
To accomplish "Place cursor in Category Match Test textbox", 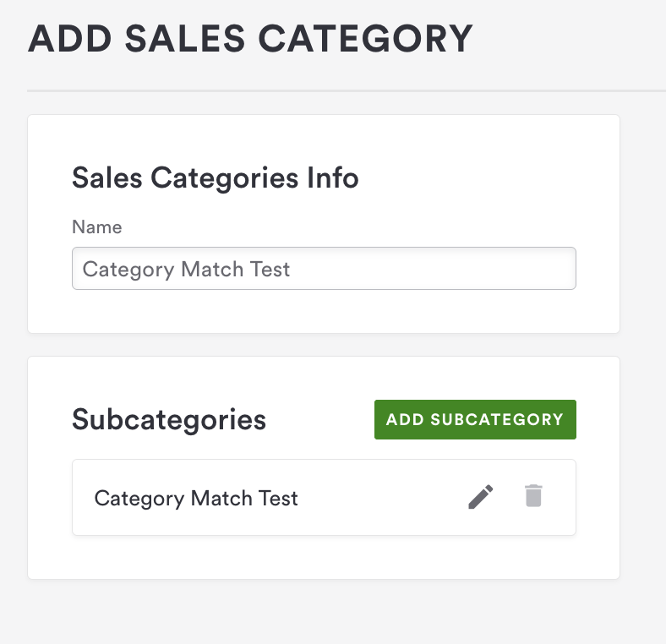I will click(324, 269).
